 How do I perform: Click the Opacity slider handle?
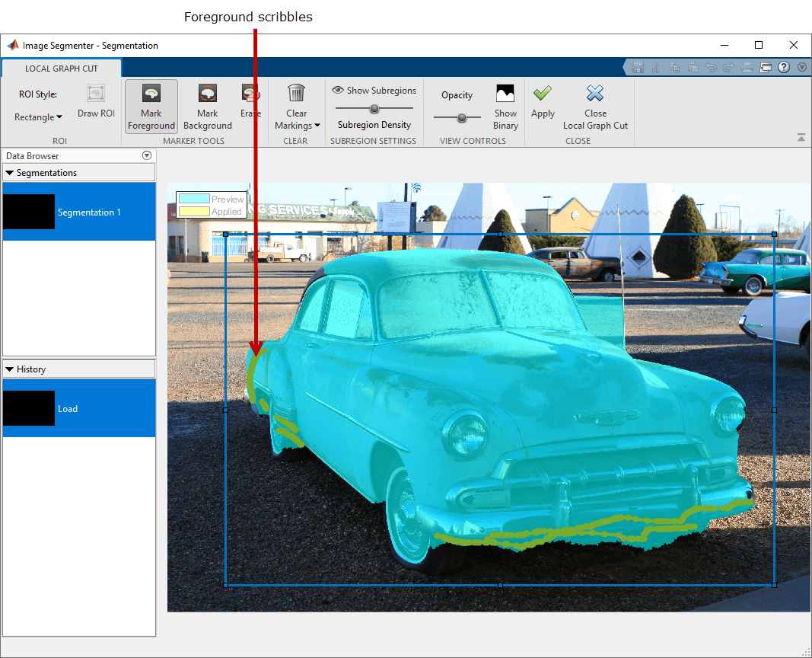click(x=461, y=117)
